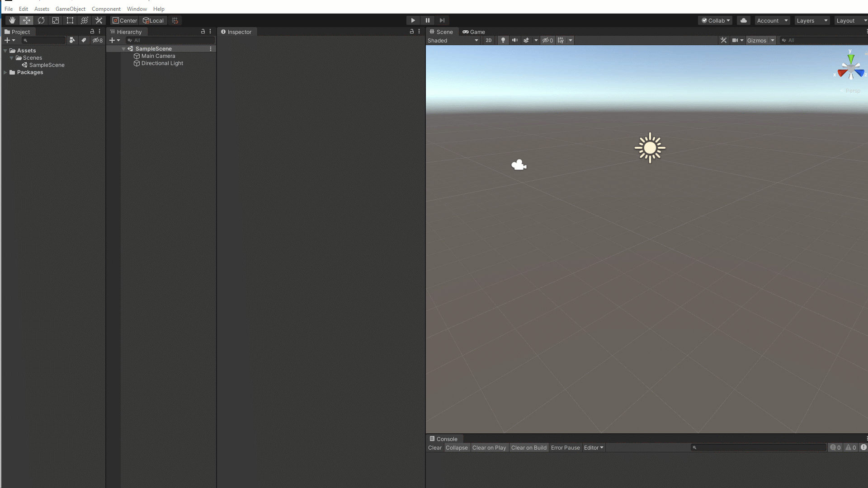Lock the Inspector panel
The height and width of the screenshot is (488, 868).
click(412, 31)
